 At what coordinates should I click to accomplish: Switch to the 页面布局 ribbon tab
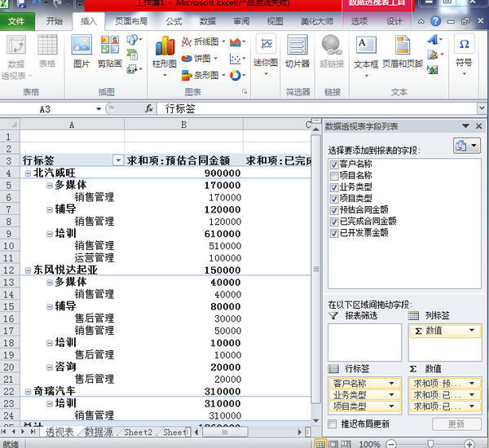click(x=131, y=21)
